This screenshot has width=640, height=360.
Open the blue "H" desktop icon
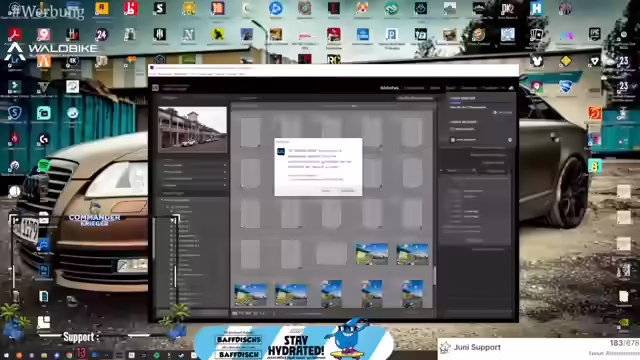pyautogui.click(x=536, y=8)
